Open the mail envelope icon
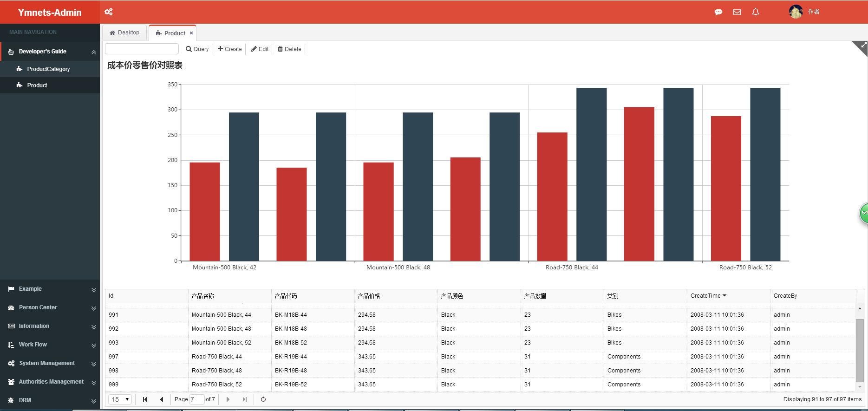 point(737,12)
